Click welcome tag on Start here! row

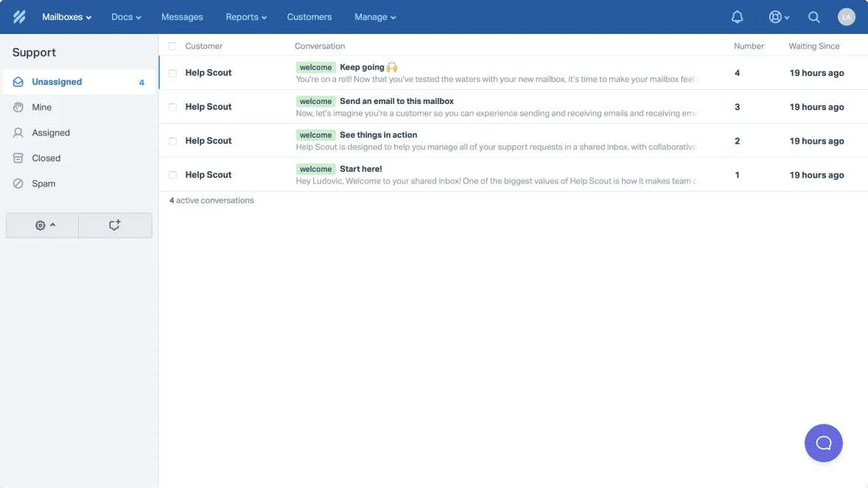point(315,169)
